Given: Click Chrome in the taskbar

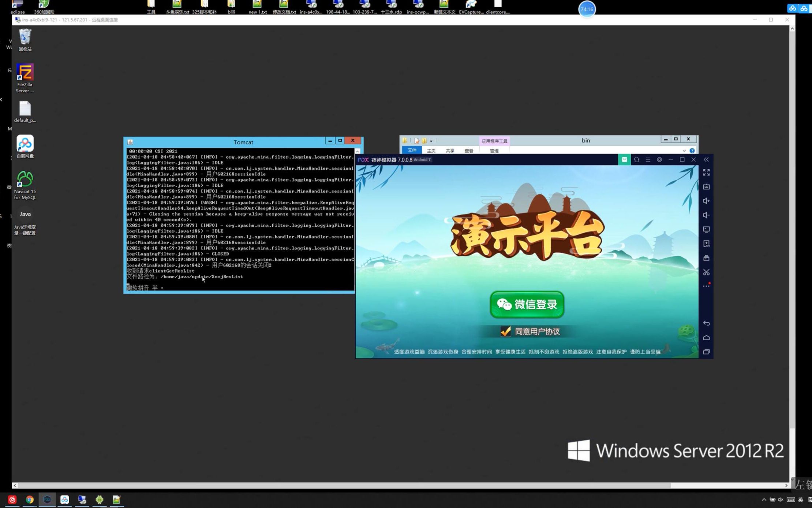Looking at the screenshot, I should [x=30, y=500].
